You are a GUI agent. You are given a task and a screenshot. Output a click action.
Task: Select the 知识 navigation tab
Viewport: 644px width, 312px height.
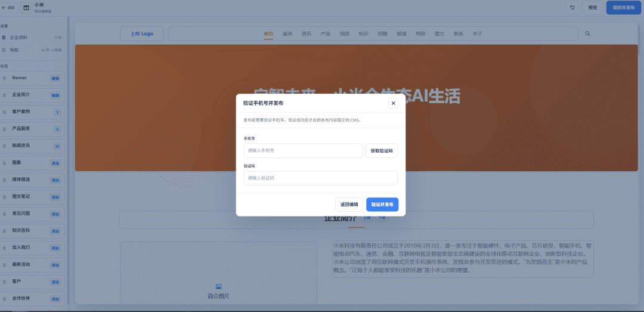(364, 34)
